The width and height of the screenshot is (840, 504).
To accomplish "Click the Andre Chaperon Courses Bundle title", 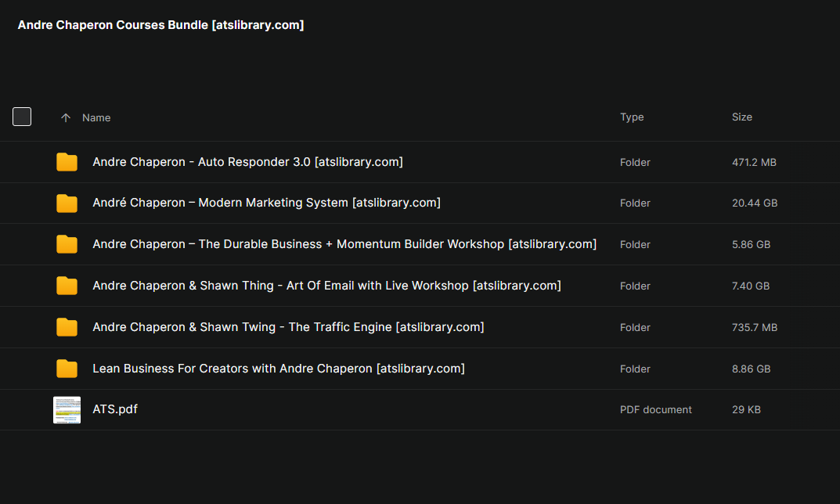I will [160, 24].
